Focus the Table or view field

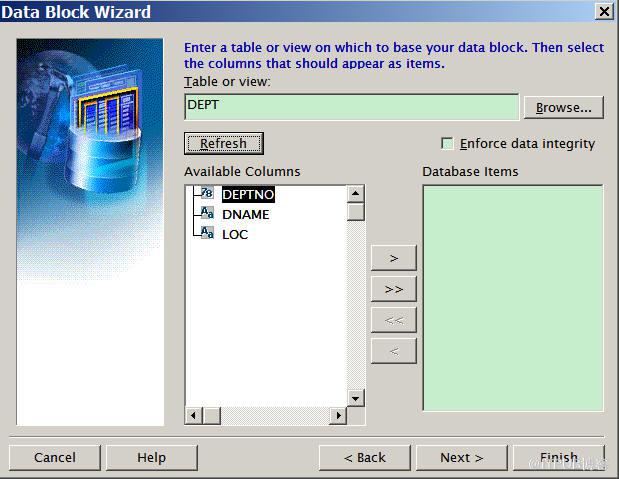(351, 107)
